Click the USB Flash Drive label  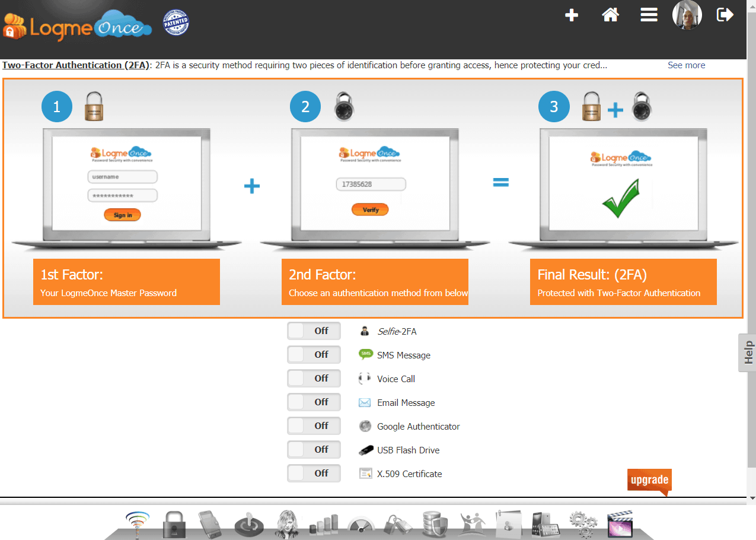(x=409, y=450)
